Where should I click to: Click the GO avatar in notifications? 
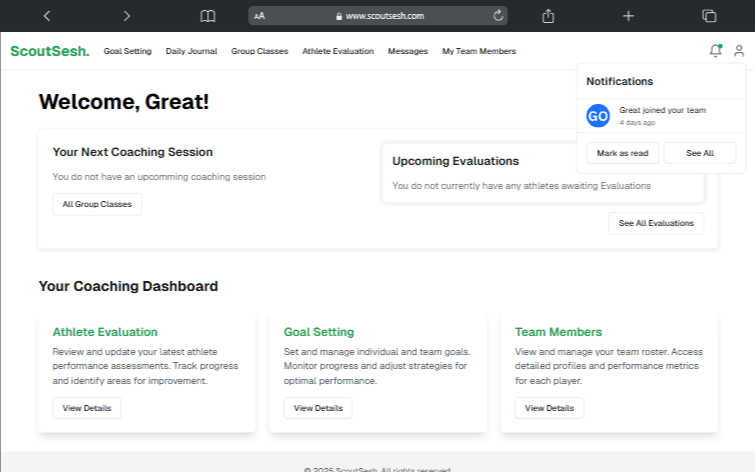click(x=598, y=116)
